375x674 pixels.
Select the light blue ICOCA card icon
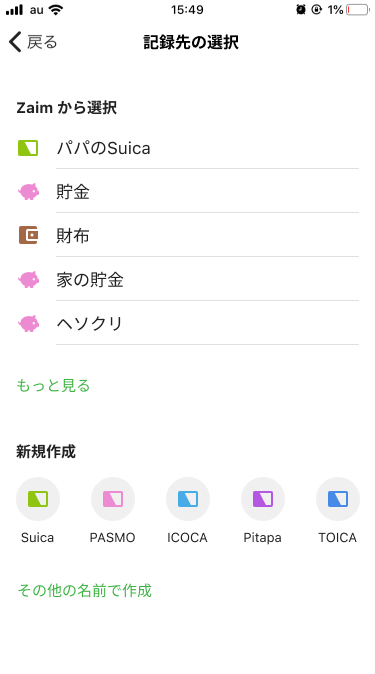pos(188,499)
